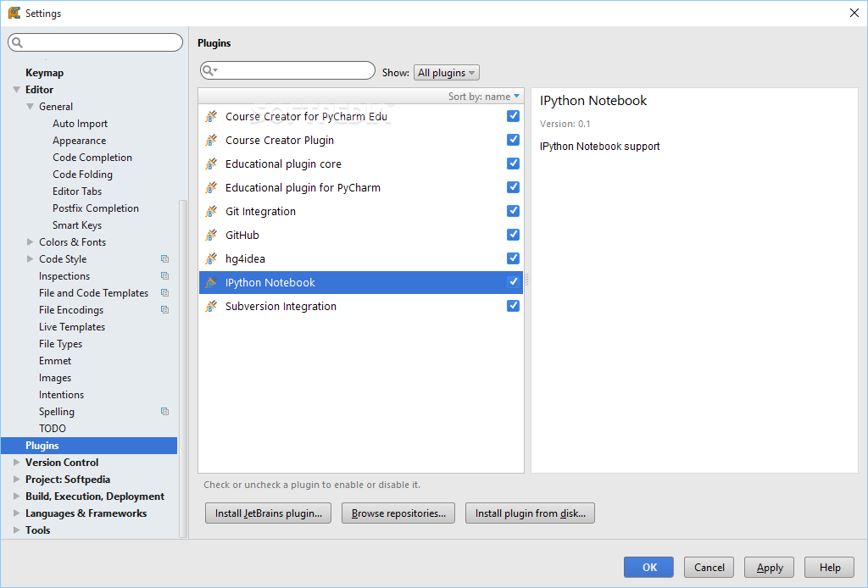Click the Browse repositories button
The height and width of the screenshot is (588, 868).
pyautogui.click(x=398, y=513)
